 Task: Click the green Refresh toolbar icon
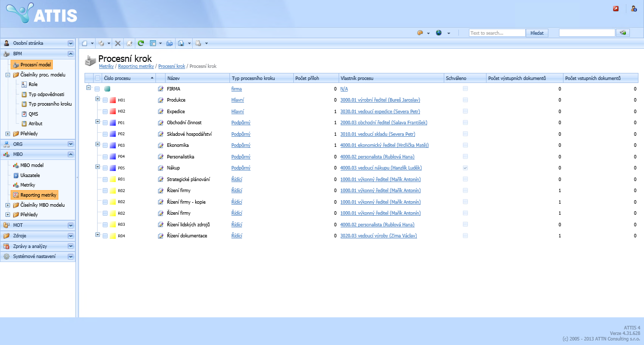141,43
